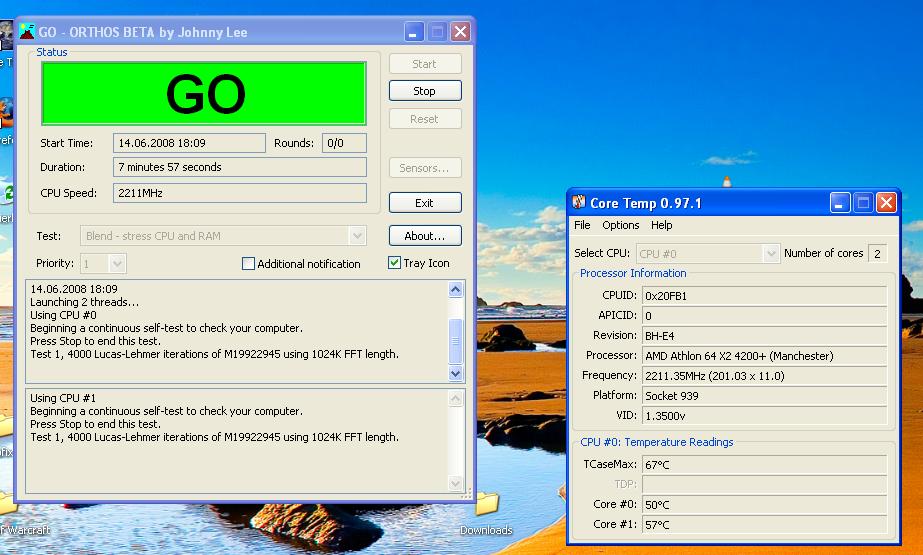Click the Number of cores value 2
The height and width of the screenshot is (555, 923).
(x=877, y=254)
